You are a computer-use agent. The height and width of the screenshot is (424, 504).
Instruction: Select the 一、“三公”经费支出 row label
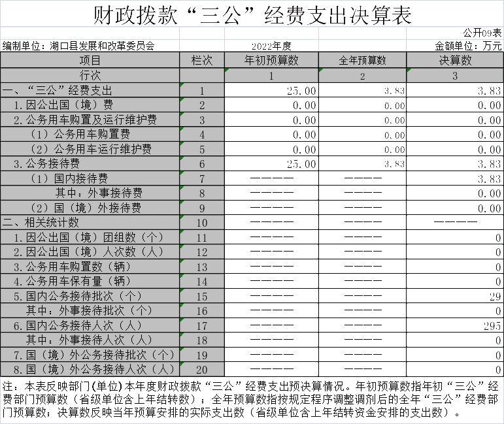point(58,91)
